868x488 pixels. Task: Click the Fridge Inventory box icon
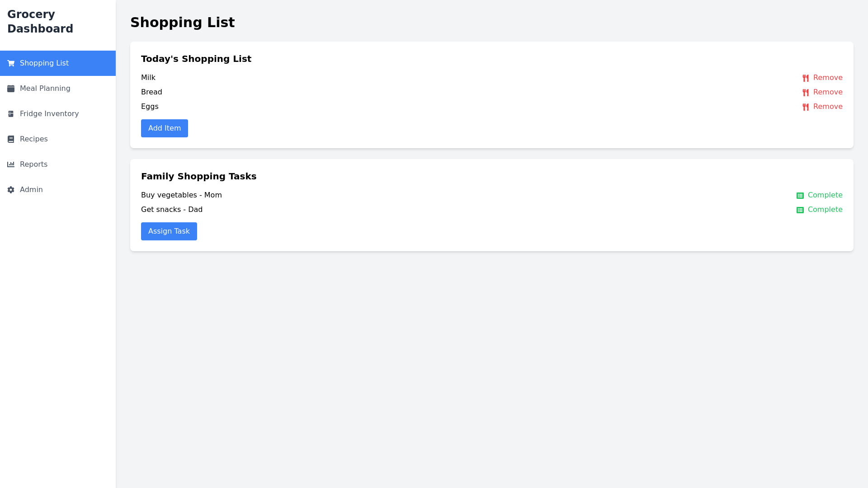(x=11, y=114)
